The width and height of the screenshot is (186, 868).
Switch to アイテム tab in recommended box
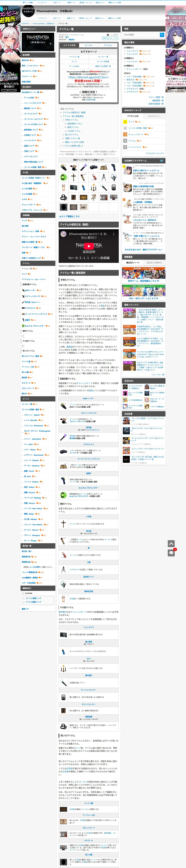pyautogui.click(x=108, y=45)
